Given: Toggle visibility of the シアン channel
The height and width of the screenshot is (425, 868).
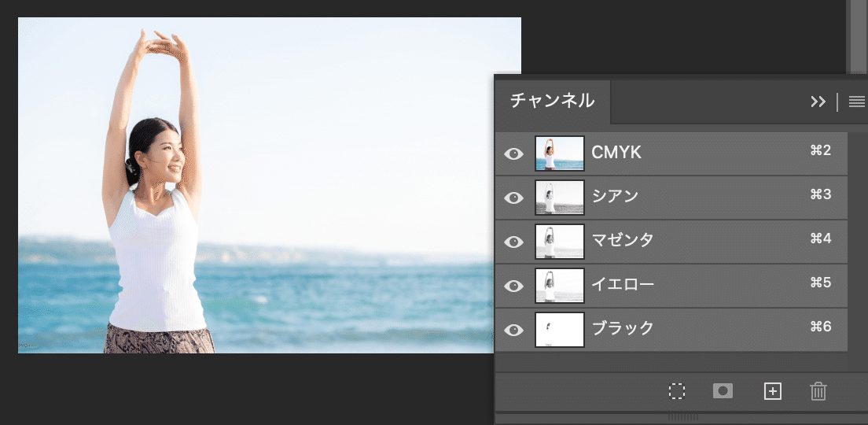Looking at the screenshot, I should click(x=513, y=198).
